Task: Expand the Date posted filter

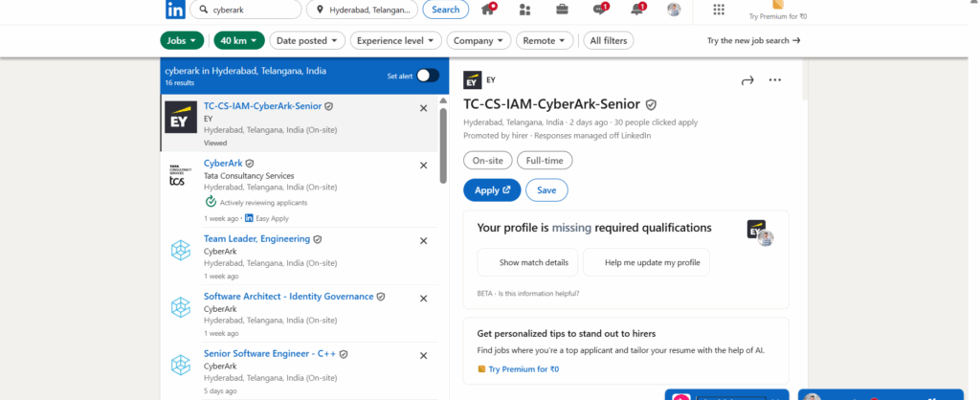Action: point(307,40)
